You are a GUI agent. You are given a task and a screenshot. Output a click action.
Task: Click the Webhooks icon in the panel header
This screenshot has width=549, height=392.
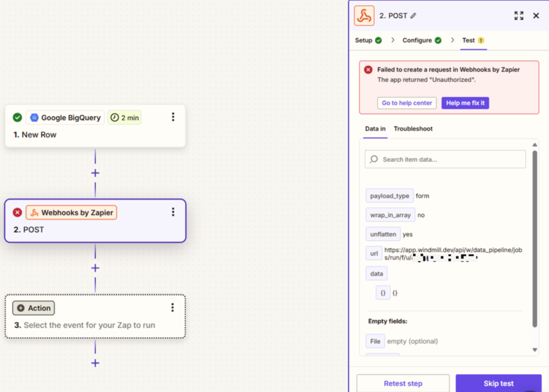364,16
